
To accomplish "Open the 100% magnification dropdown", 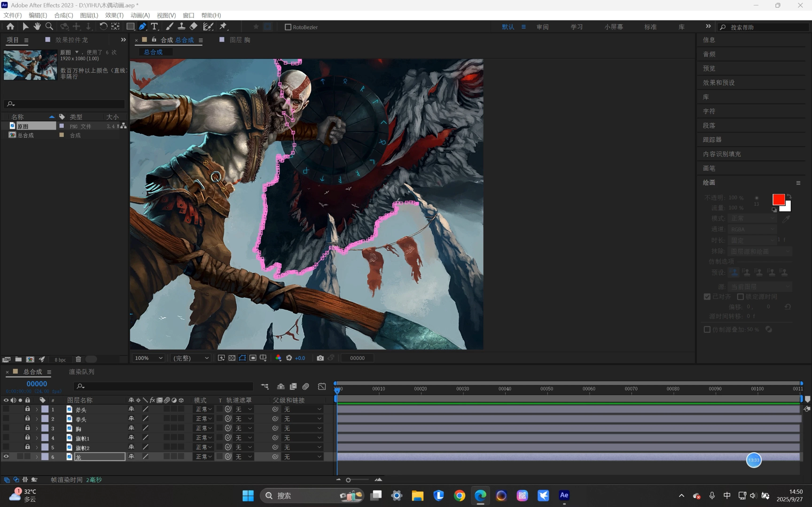I will click(x=148, y=358).
